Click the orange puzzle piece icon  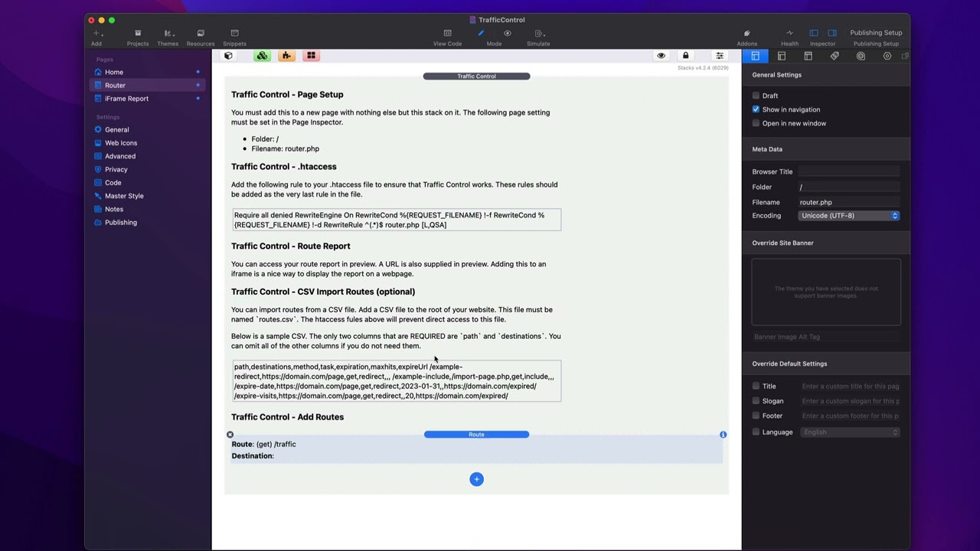click(286, 56)
